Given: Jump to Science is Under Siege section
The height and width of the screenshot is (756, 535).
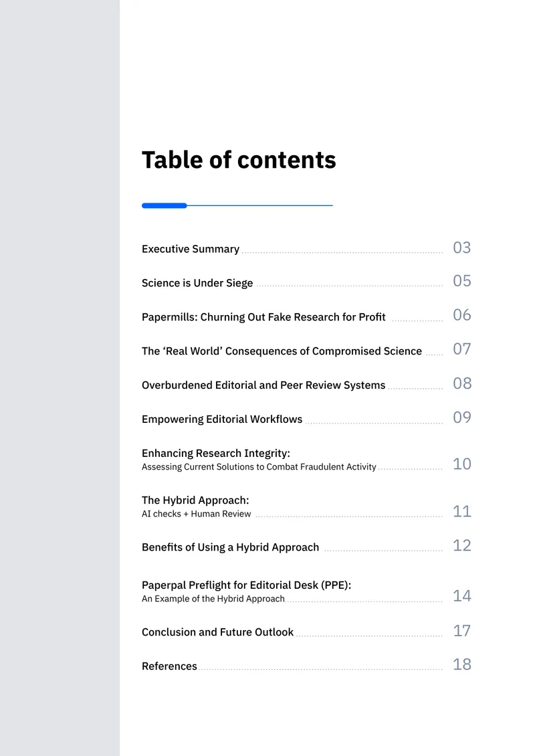Looking at the screenshot, I should click(197, 283).
